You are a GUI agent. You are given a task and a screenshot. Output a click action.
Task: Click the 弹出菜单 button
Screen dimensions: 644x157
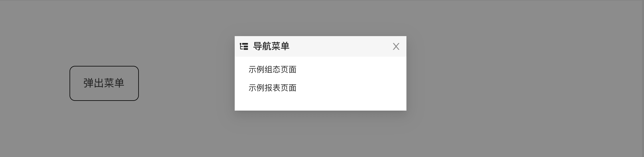pyautogui.click(x=104, y=83)
